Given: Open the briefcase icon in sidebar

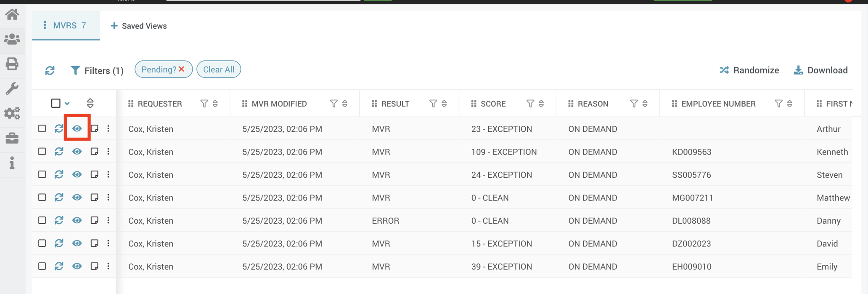Looking at the screenshot, I should point(12,138).
